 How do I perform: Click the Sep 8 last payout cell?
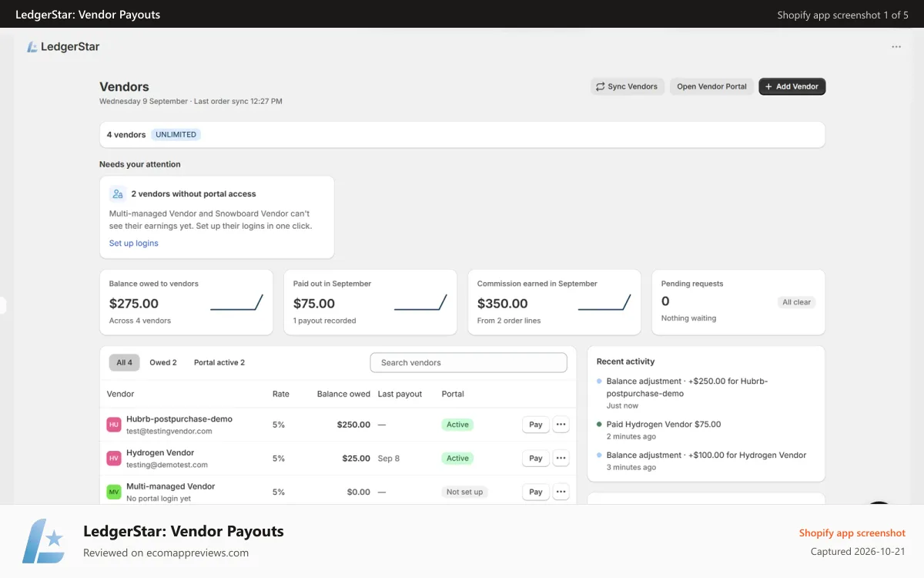(x=389, y=459)
